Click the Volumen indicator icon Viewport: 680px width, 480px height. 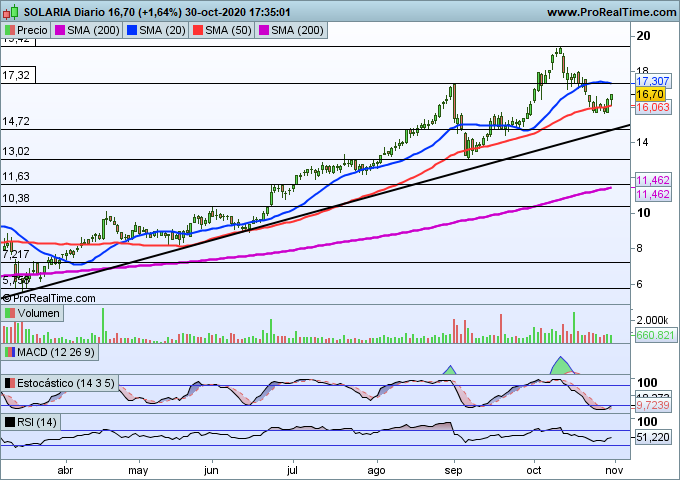tap(10, 314)
